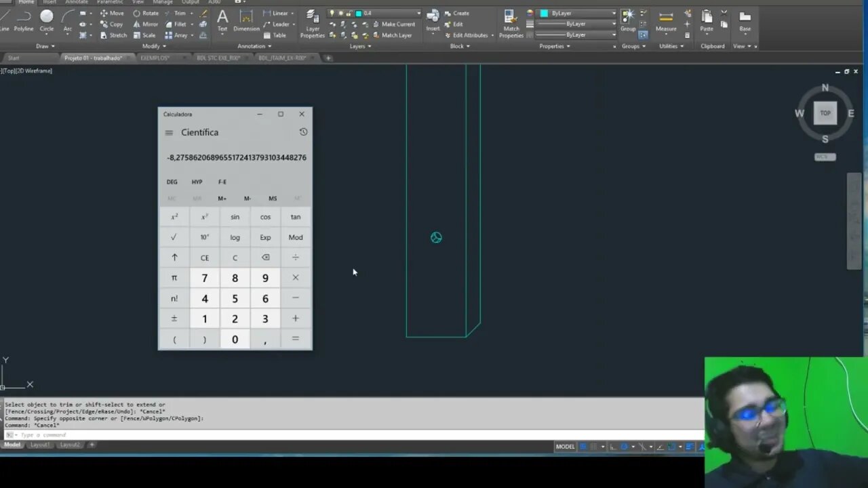Viewport: 868px width, 488px height.
Task: Select the Circle draw tool
Action: (x=47, y=20)
